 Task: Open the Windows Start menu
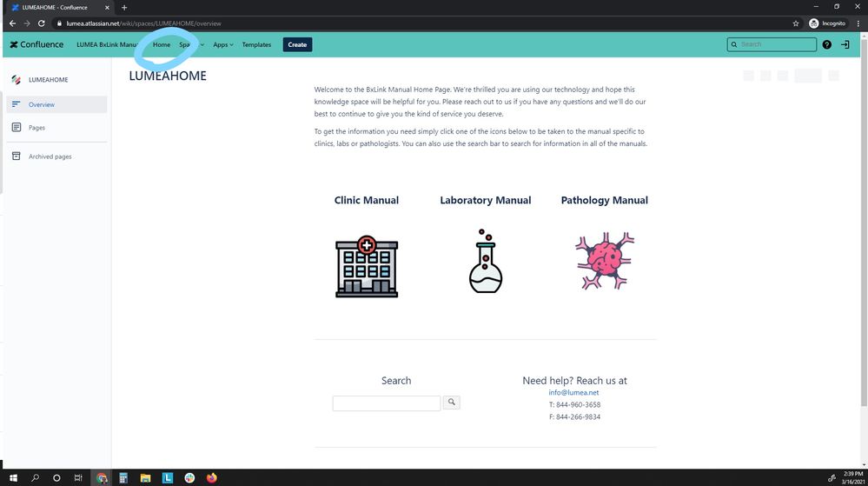(x=13, y=477)
